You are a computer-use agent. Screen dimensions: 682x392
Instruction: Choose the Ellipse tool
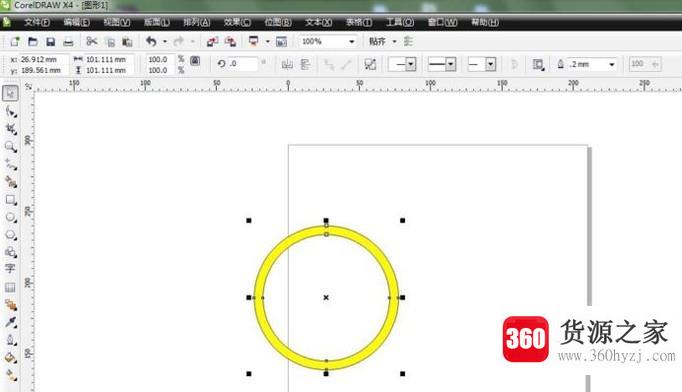click(10, 217)
